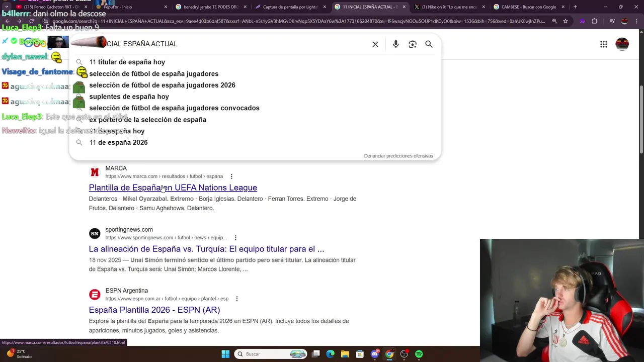Open the Windows Start menu

[x=225, y=354]
